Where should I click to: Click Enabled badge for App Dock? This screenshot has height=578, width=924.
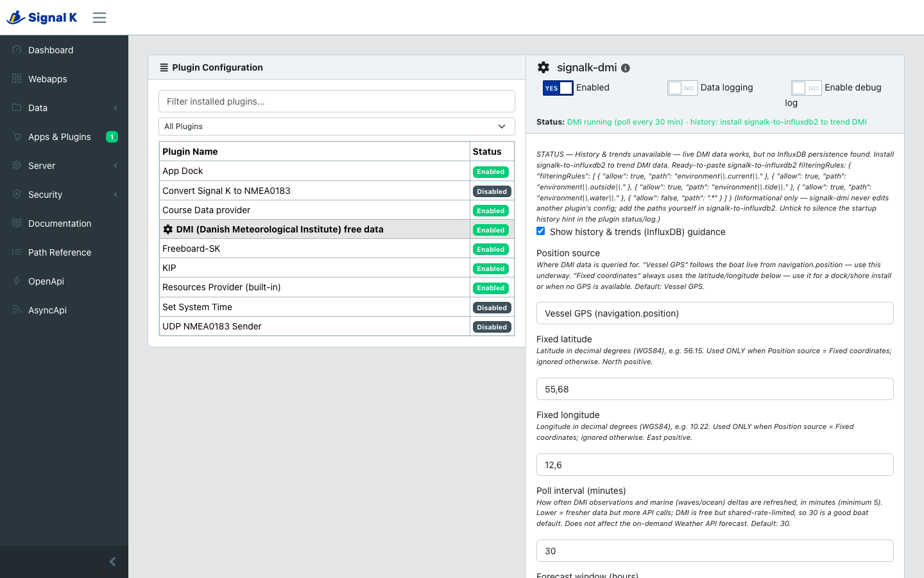pyautogui.click(x=491, y=172)
